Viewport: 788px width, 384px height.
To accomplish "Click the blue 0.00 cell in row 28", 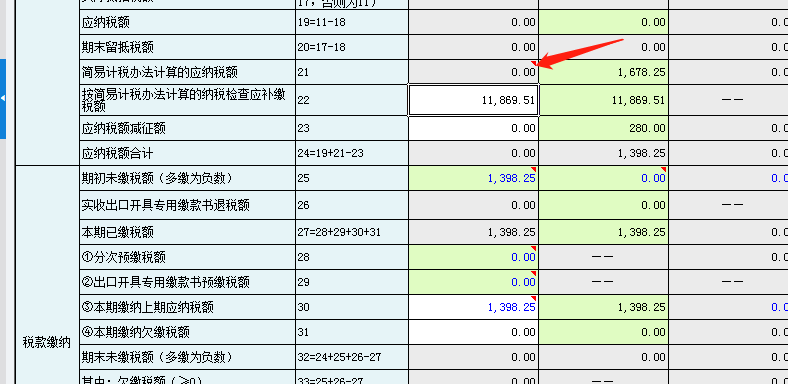I will click(x=473, y=257).
